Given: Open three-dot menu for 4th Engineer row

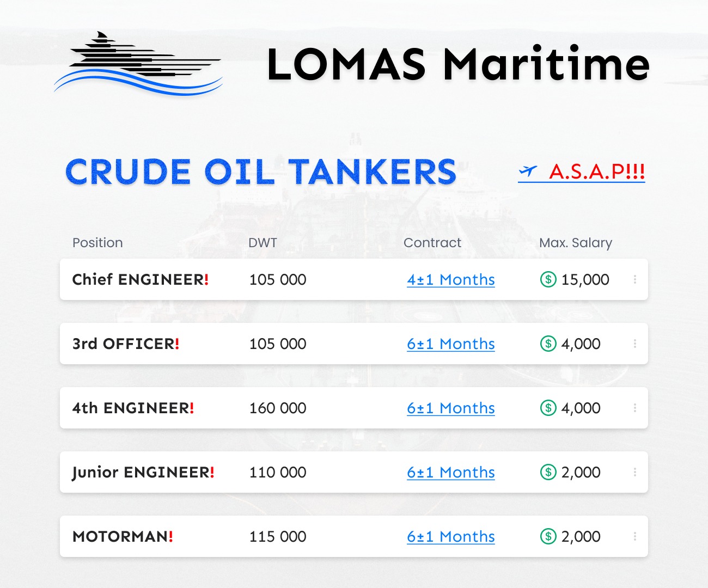Looking at the screenshot, I should pos(635,408).
